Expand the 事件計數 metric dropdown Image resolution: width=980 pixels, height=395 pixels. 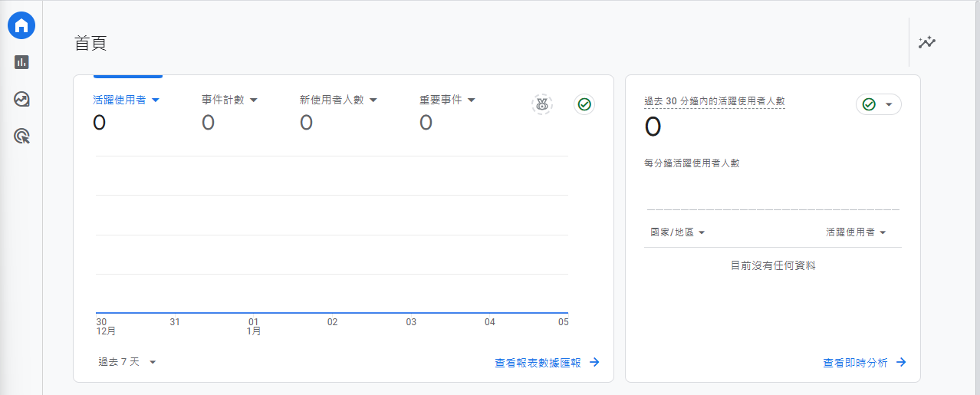point(229,100)
